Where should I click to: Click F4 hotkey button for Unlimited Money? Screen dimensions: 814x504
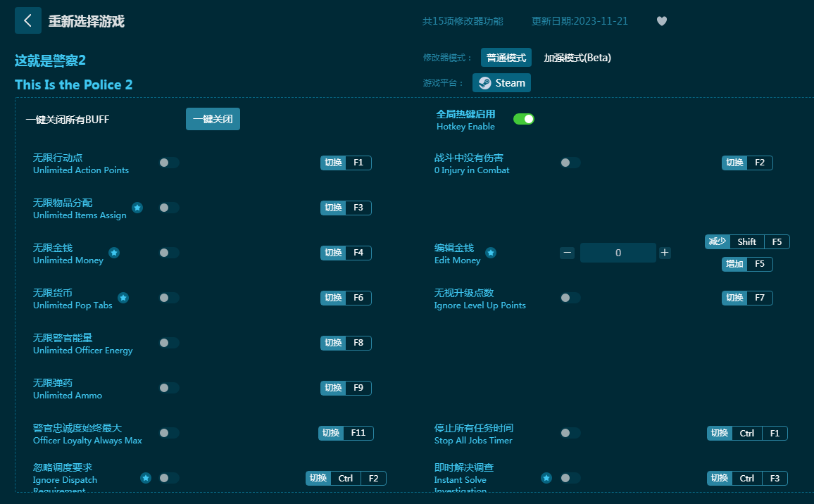coord(346,253)
